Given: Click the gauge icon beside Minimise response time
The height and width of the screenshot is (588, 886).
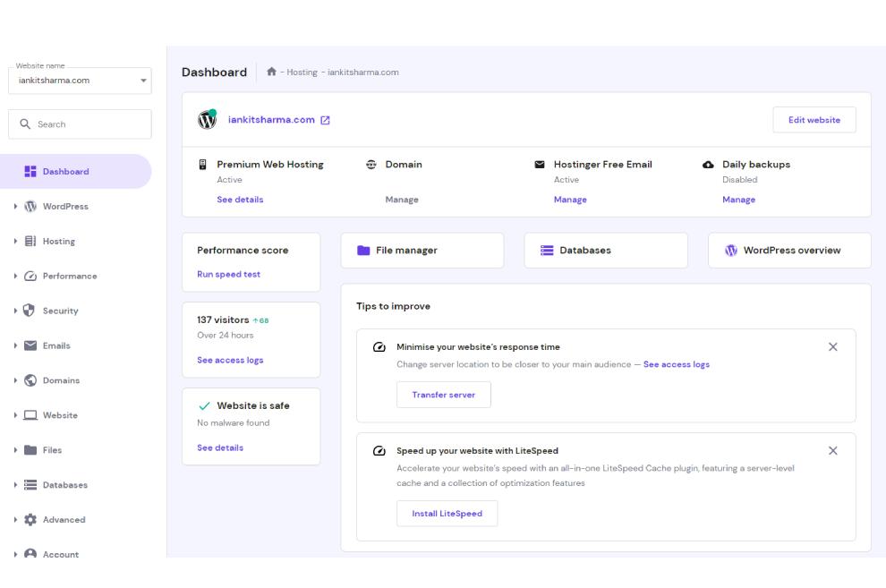Looking at the screenshot, I should (x=379, y=347).
